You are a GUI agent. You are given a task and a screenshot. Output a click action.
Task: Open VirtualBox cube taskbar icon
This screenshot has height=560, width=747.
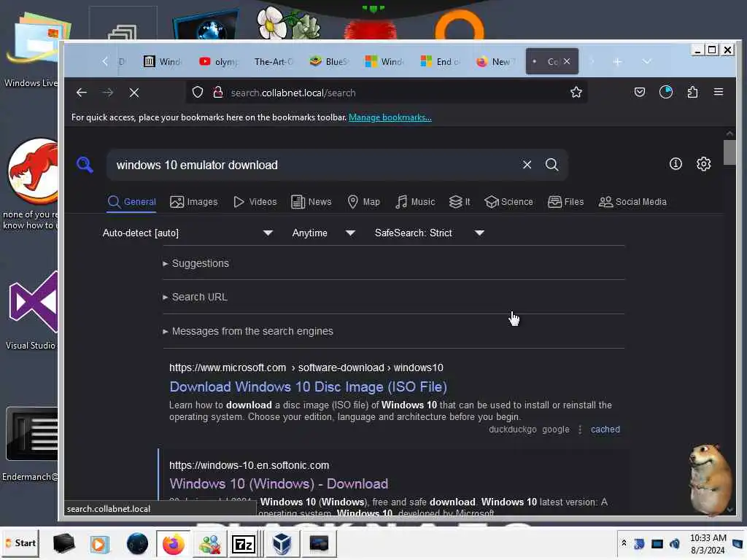[282, 544]
